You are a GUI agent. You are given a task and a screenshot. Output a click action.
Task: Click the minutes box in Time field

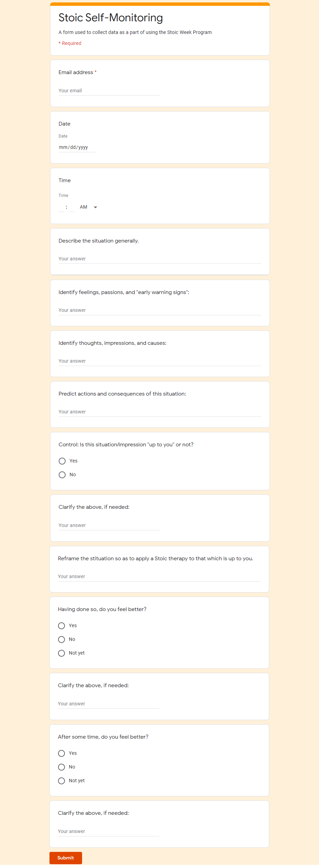click(x=71, y=207)
